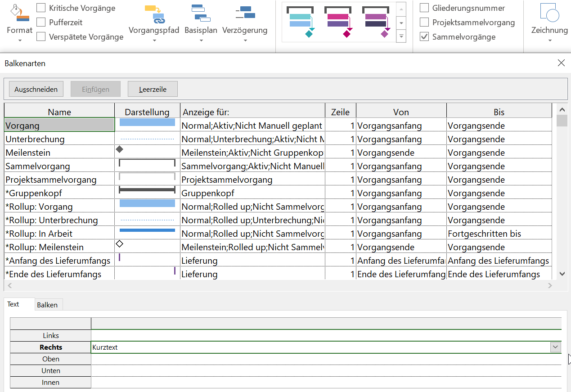Select the Text tab
Screen dimensions: 571x392
pos(13,304)
